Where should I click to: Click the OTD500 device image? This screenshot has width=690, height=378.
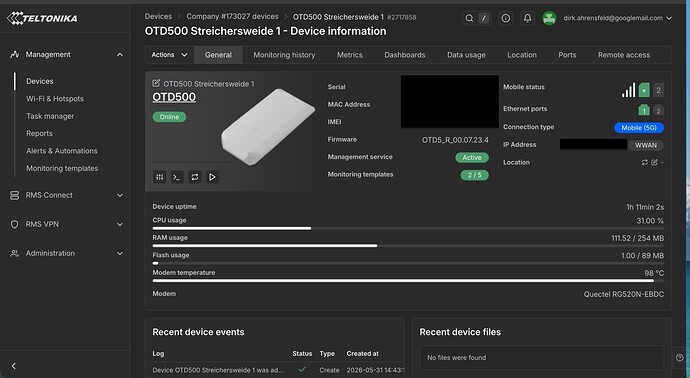coord(268,127)
